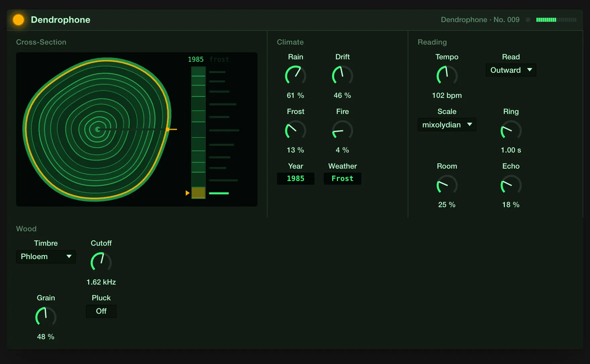This screenshot has height=364, width=590.
Task: Click the '102 bpm' tempo value
Action: 447,96
